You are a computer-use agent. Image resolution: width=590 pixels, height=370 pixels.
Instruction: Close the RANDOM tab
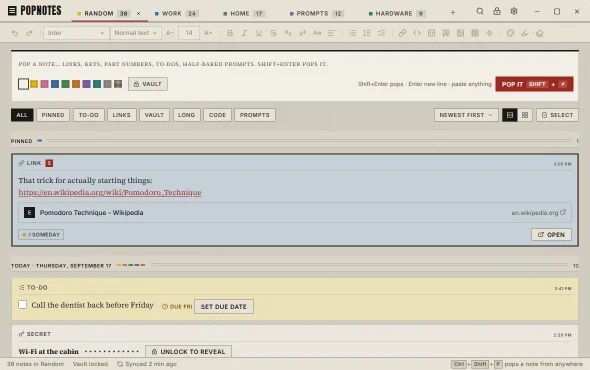[138, 14]
